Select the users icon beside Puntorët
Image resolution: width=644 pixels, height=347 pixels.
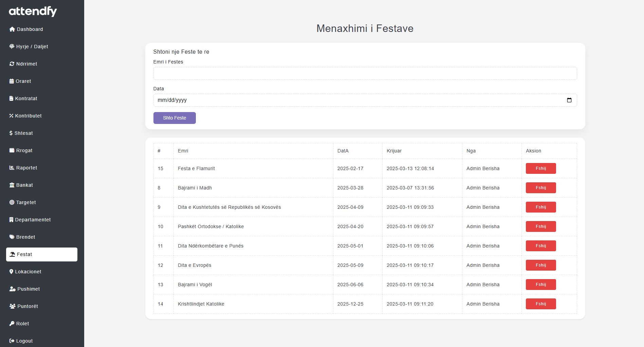(12, 306)
